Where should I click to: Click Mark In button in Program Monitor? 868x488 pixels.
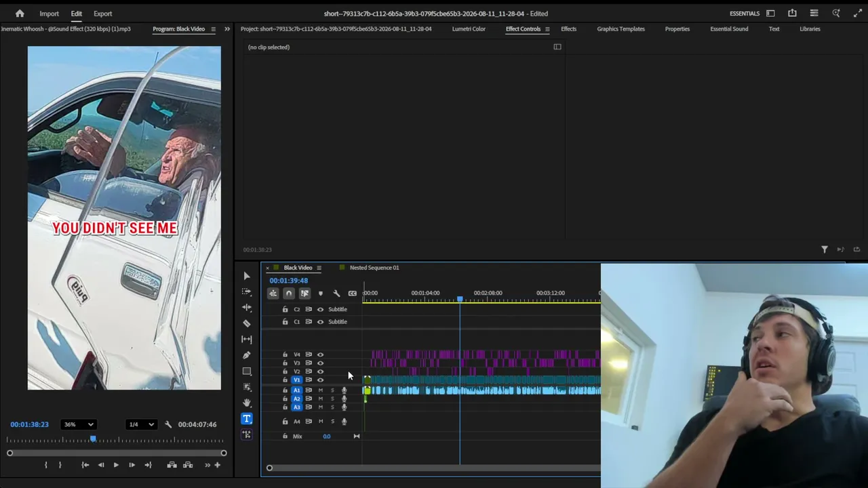pos(46,465)
